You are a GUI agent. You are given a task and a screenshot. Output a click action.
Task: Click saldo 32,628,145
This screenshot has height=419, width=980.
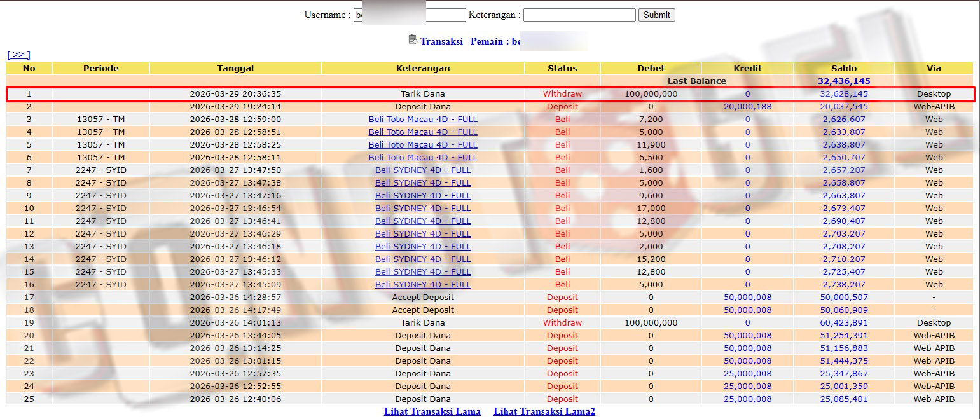844,93
